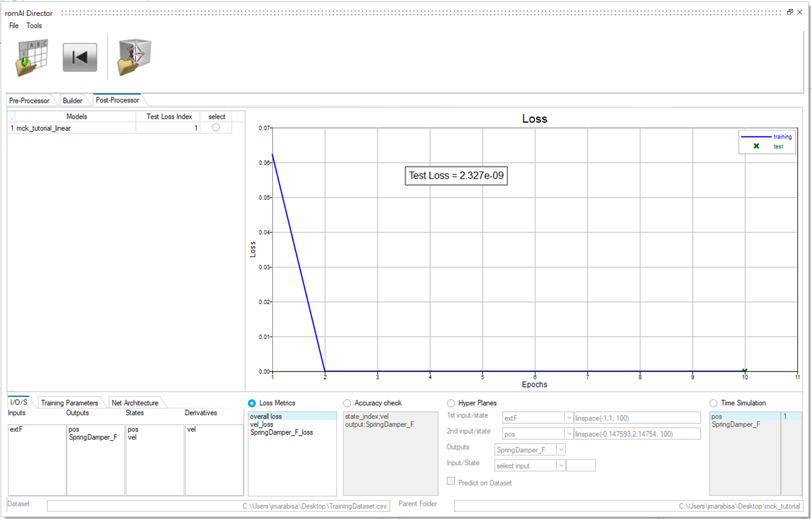
Task: Click the load dataset spreadsheet icon
Action: pos(32,58)
